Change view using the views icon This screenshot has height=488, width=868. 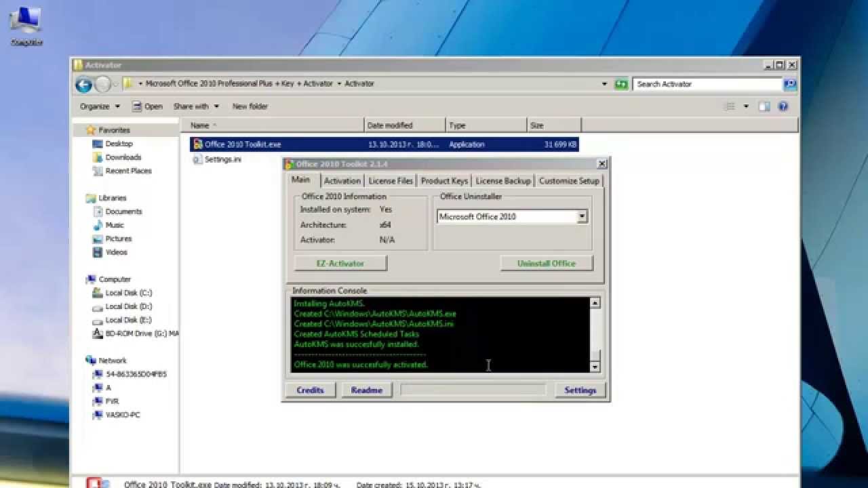730,106
